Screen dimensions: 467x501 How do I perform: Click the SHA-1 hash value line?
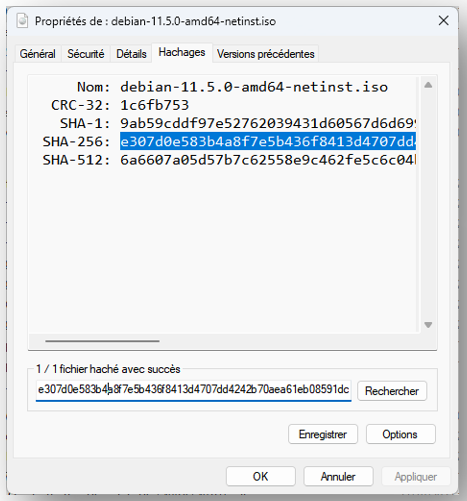coord(268,123)
